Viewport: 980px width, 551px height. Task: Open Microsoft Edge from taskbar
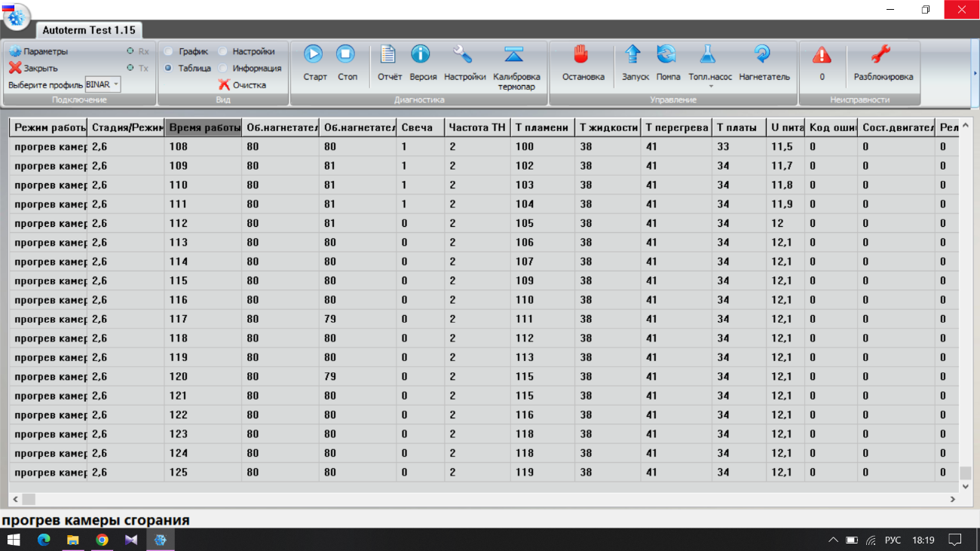44,540
